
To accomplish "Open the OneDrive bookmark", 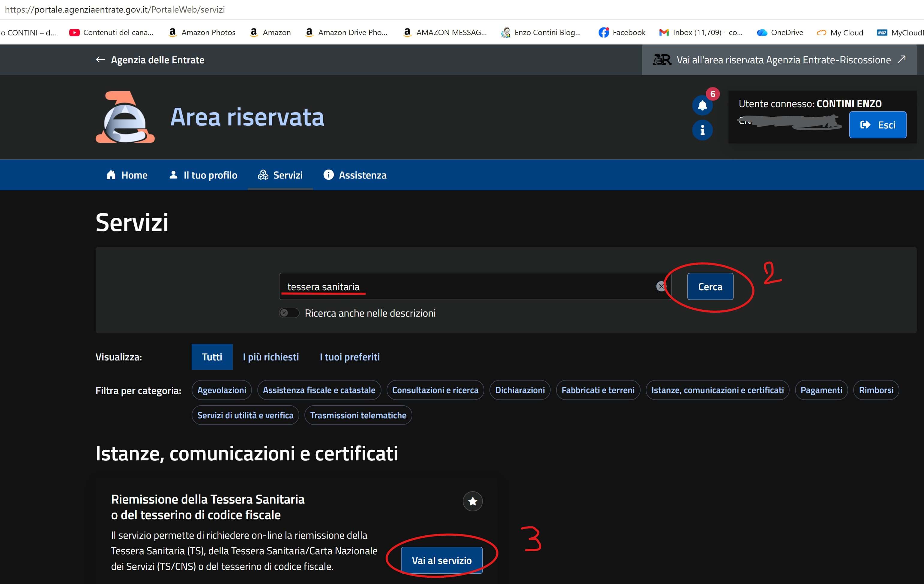I will [x=780, y=33].
